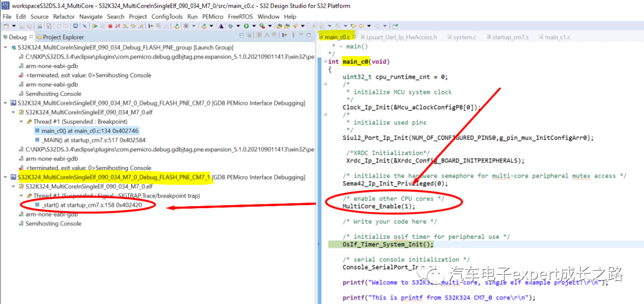The height and width of the screenshot is (304, 644).
Task: Open the ConfigTools menu
Action: coord(167,17)
